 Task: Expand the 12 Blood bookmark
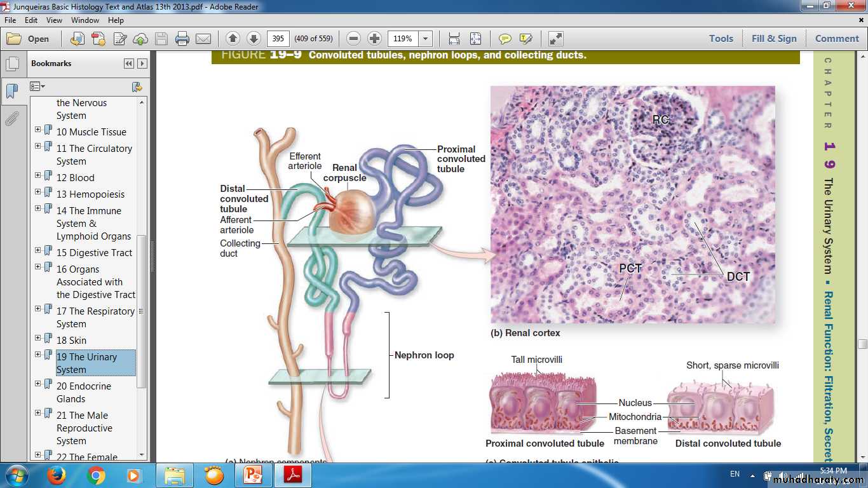coord(37,175)
